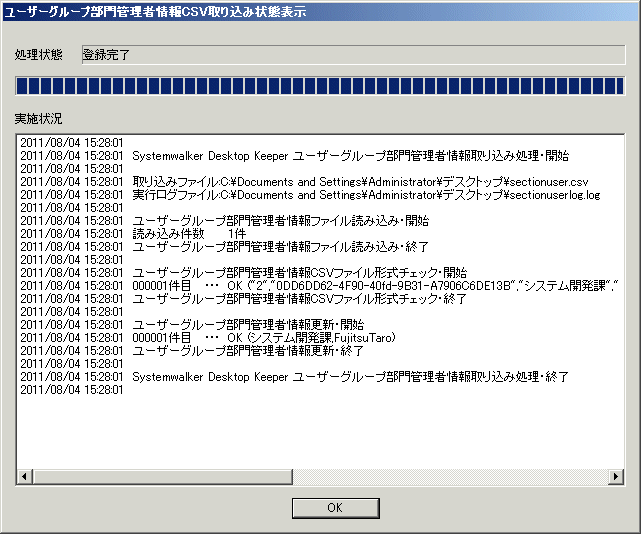Click the 情報更新・終了 log line
Image resolution: width=641 pixels, height=534 pixels.
[x=248, y=351]
